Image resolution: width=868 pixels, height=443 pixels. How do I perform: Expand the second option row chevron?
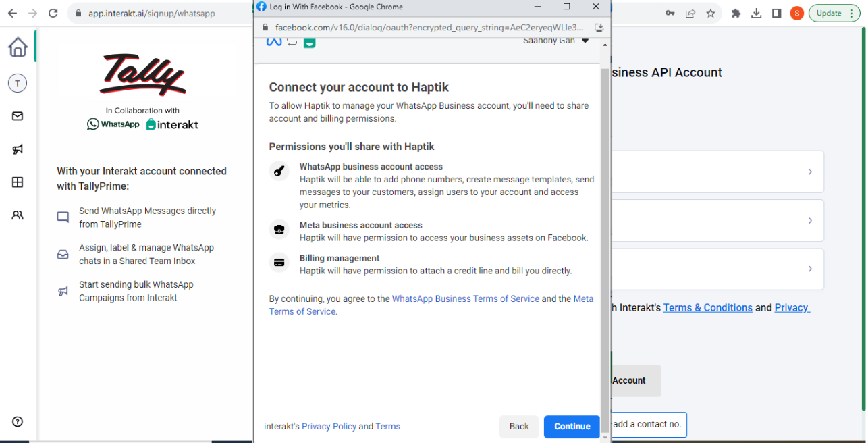(x=810, y=220)
